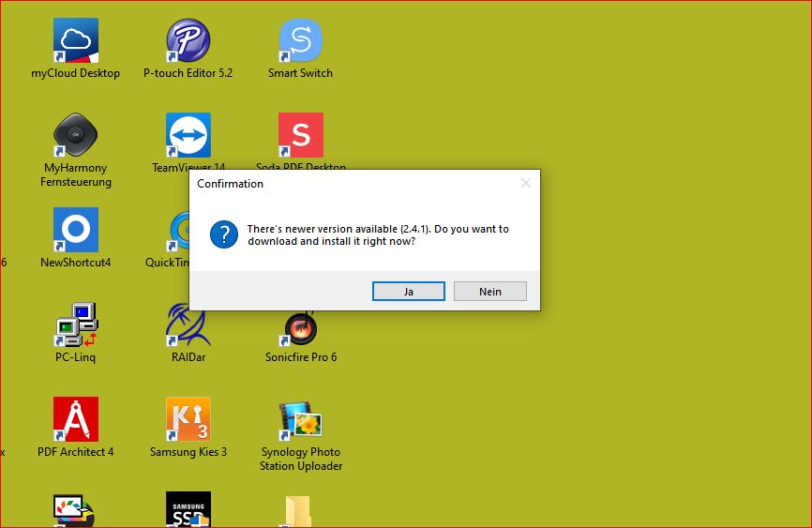Select Synology Photo Station Uploader icon
Viewport: 812px width, 528px height.
coord(300,420)
